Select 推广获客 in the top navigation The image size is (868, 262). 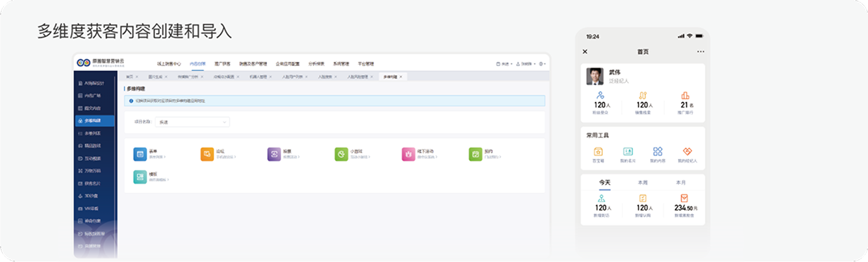pos(222,64)
